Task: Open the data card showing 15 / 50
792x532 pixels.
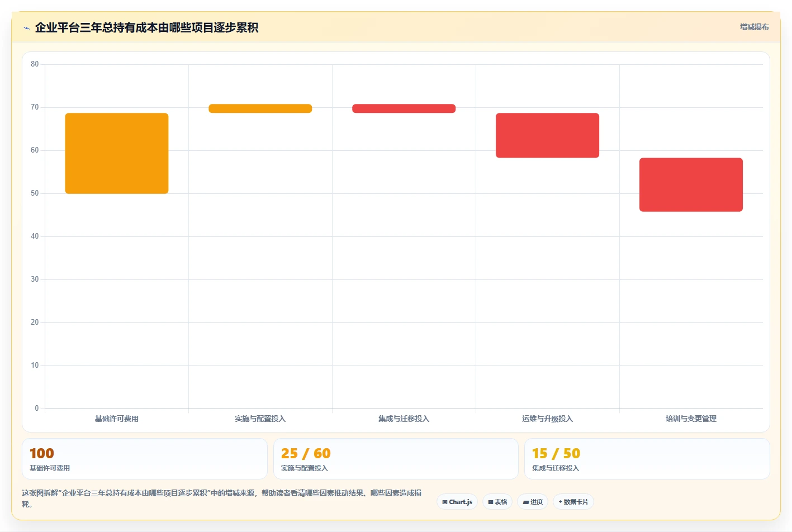Action: (647, 459)
